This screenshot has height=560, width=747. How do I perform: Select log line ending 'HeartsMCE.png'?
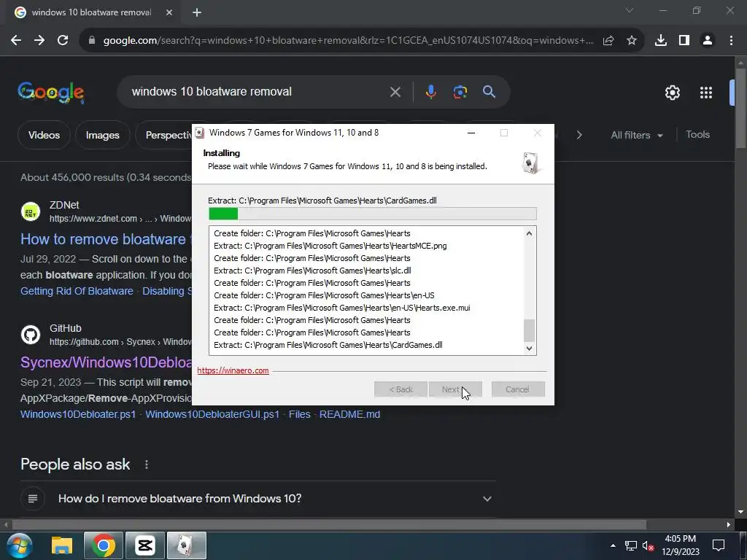[x=330, y=246]
